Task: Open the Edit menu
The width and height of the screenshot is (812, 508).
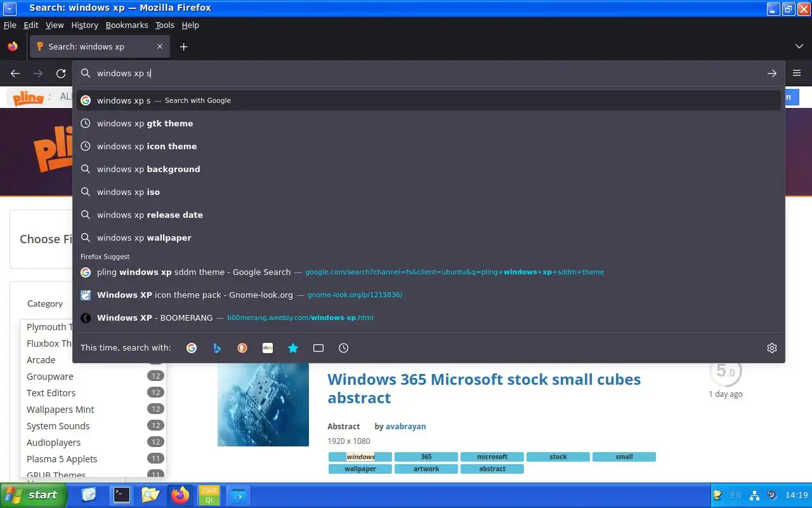Action: pos(31,25)
